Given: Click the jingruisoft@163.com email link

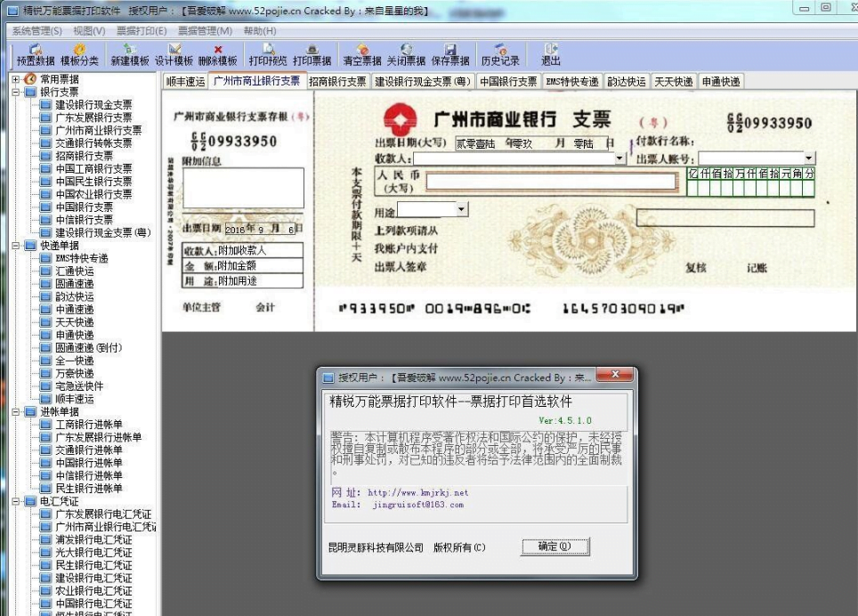Looking at the screenshot, I should pyautogui.click(x=418, y=505).
